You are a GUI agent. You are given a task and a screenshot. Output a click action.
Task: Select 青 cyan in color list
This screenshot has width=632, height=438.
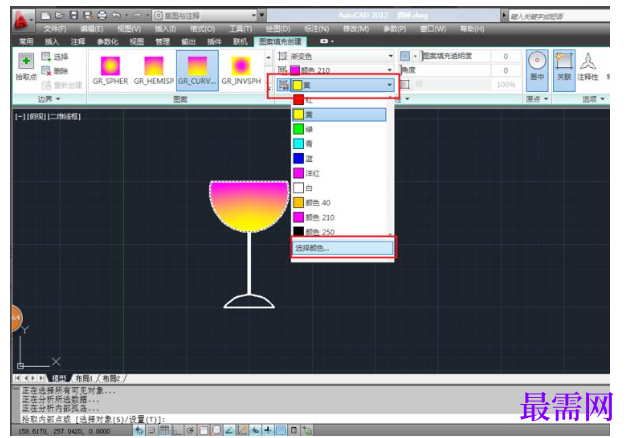point(339,143)
